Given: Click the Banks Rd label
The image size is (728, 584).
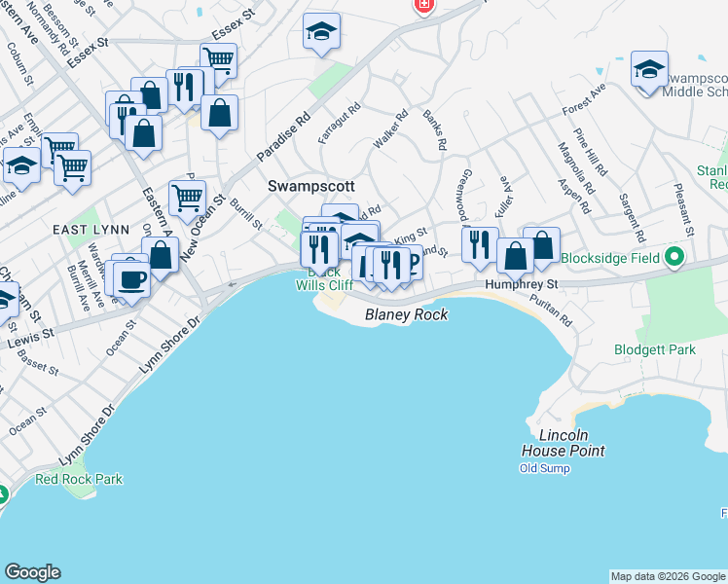Looking at the screenshot, I should pos(435,130).
